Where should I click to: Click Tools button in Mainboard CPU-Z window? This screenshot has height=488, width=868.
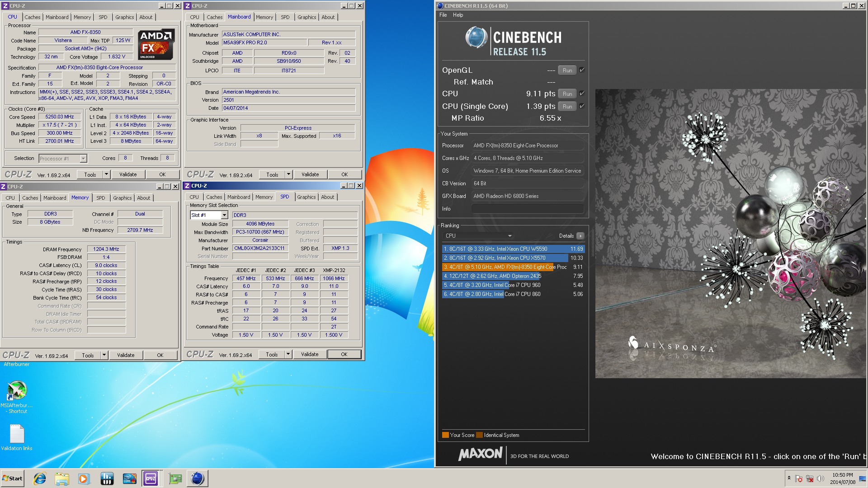point(272,174)
